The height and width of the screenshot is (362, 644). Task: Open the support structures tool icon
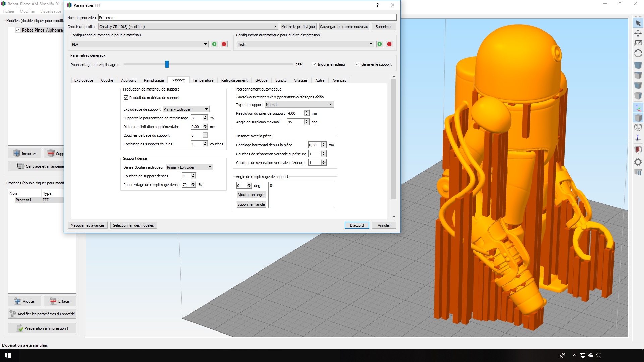638,172
